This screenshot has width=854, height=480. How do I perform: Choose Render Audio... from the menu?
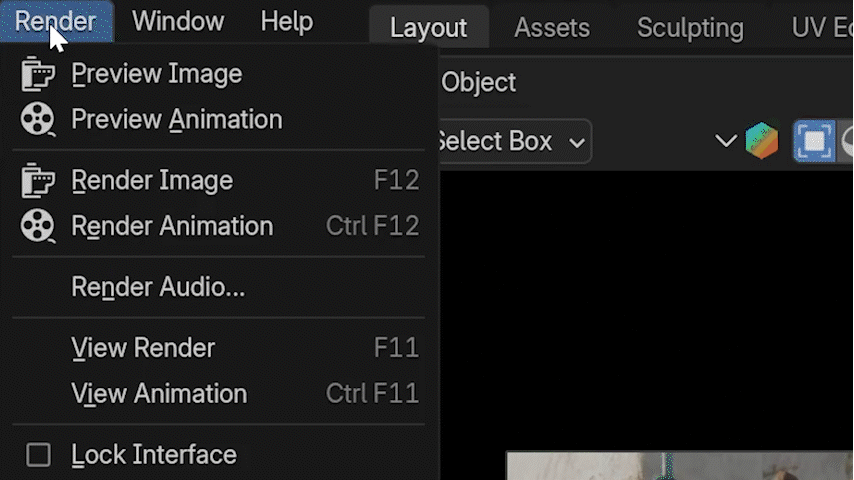pyautogui.click(x=158, y=288)
